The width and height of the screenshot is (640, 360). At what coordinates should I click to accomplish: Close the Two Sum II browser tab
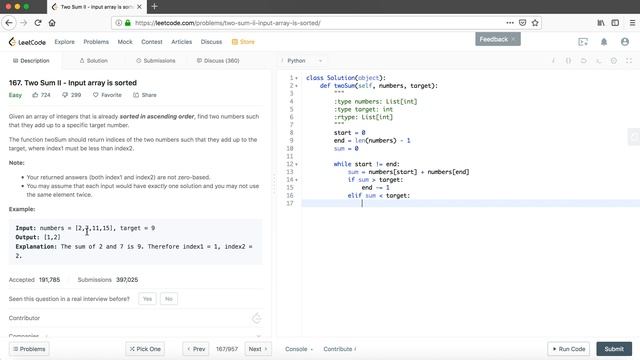tap(139, 7)
